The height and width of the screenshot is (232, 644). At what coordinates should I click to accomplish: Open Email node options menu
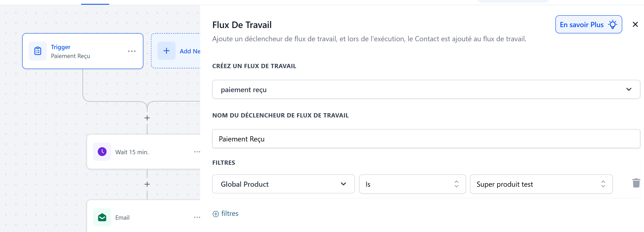[197, 217]
